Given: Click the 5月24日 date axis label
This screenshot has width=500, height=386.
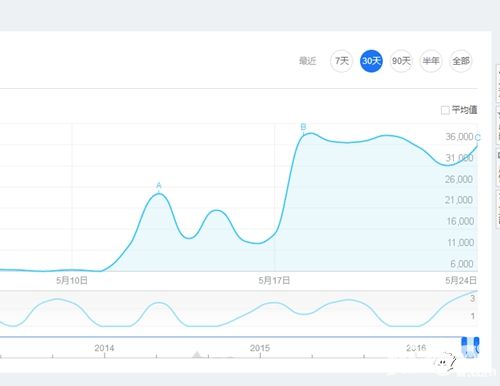Looking at the screenshot, I should tap(461, 280).
